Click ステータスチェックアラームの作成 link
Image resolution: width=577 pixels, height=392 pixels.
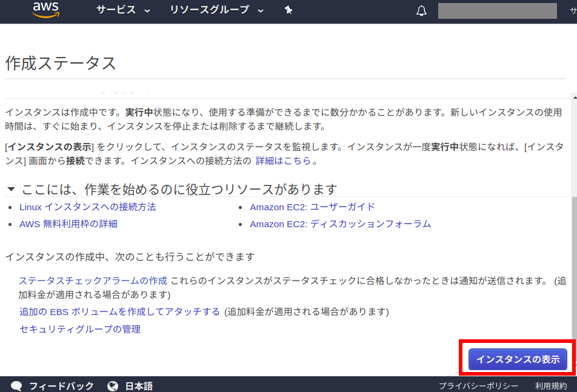click(93, 281)
